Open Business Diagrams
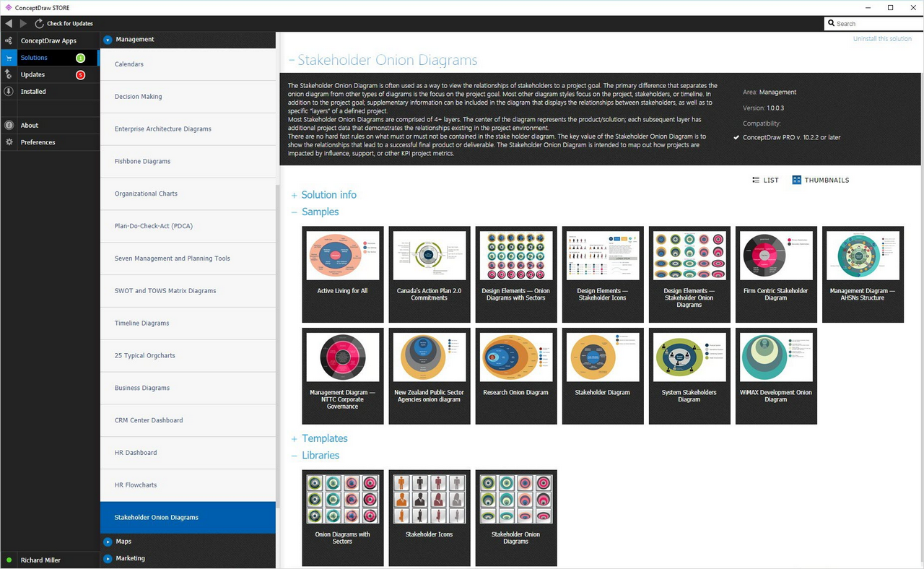Screen dimensions: 924x569 pos(188,388)
